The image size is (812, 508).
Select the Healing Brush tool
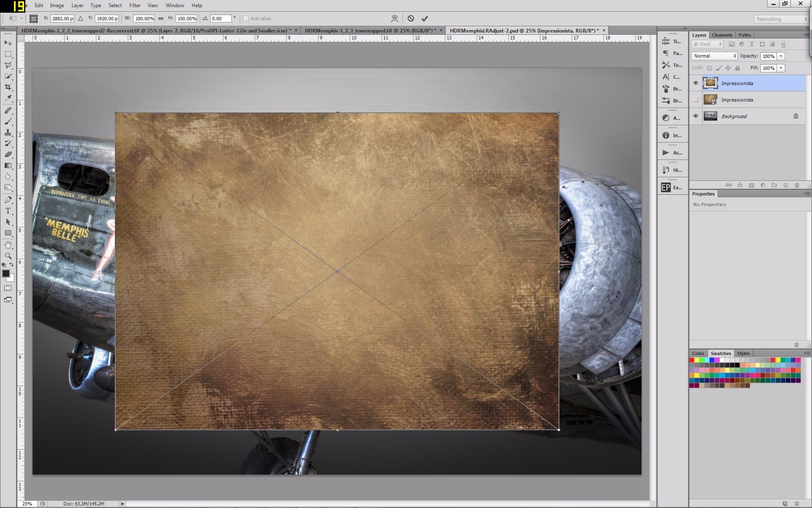[8, 111]
